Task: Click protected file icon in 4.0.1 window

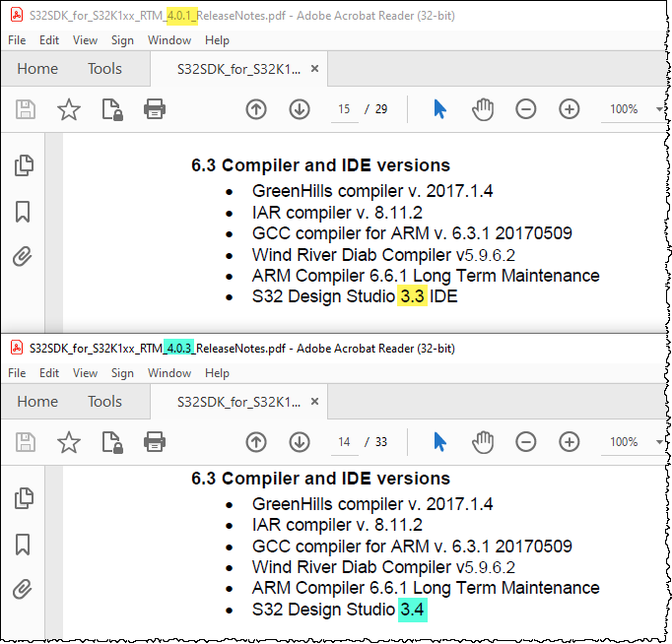Action: click(x=112, y=109)
